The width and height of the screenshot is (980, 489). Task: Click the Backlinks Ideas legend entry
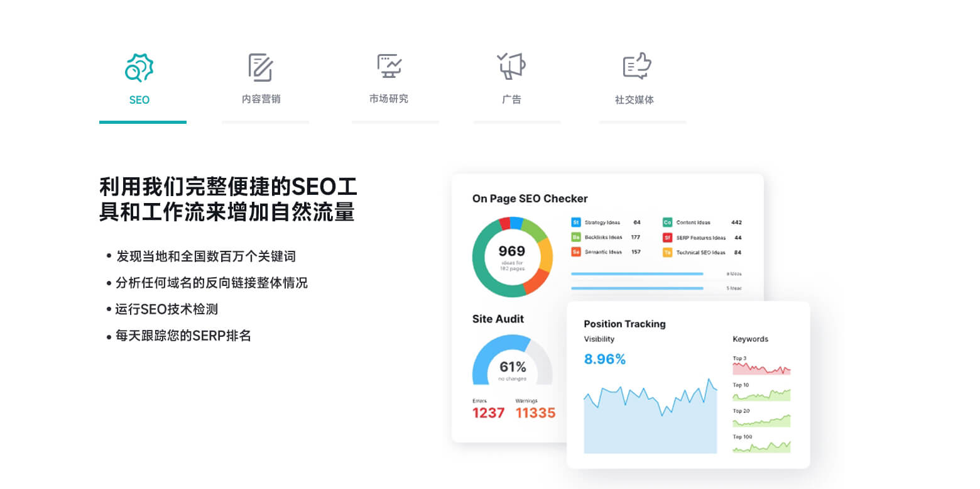click(x=603, y=238)
